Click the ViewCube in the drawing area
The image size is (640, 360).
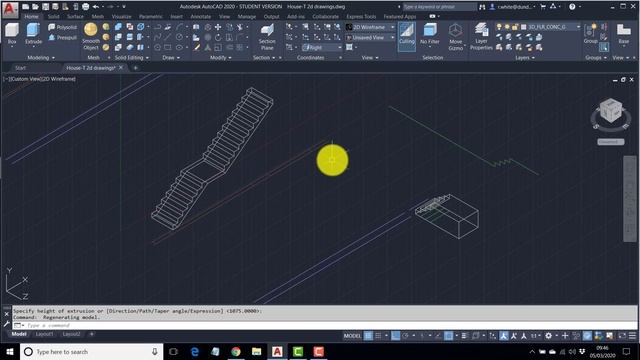(x=610, y=111)
